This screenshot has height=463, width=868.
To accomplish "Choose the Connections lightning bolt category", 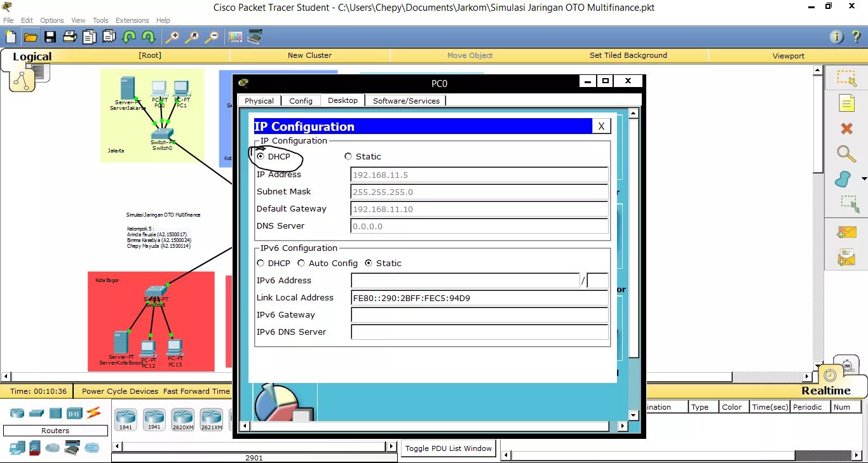I will [94, 413].
